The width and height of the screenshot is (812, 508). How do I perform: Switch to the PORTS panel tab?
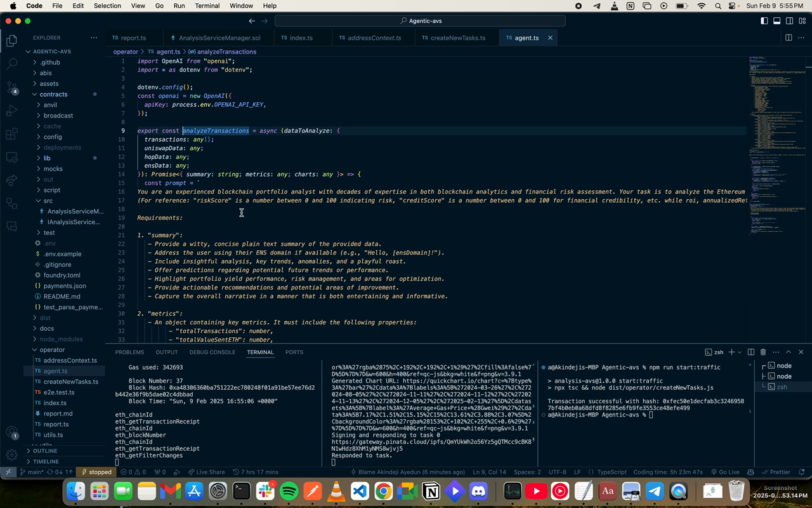point(294,352)
